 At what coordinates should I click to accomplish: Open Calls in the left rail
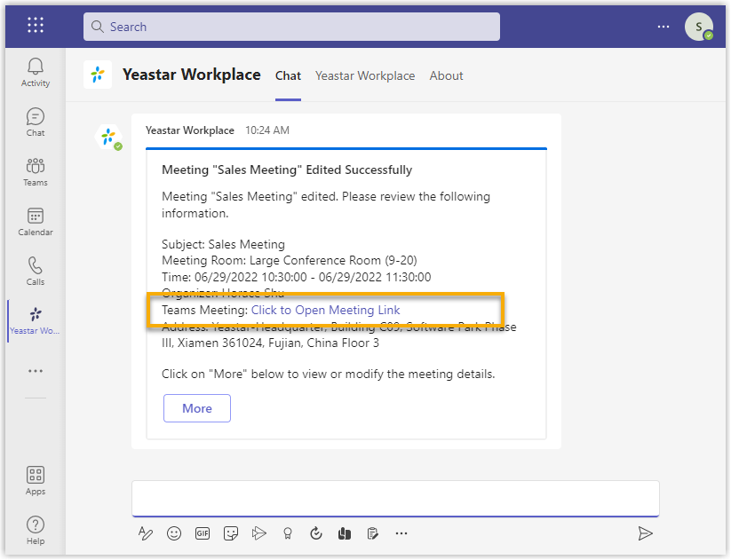pyautogui.click(x=36, y=271)
